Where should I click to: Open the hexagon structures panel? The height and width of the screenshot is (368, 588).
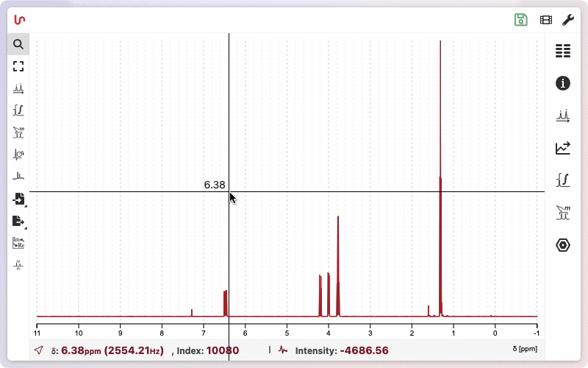point(563,245)
